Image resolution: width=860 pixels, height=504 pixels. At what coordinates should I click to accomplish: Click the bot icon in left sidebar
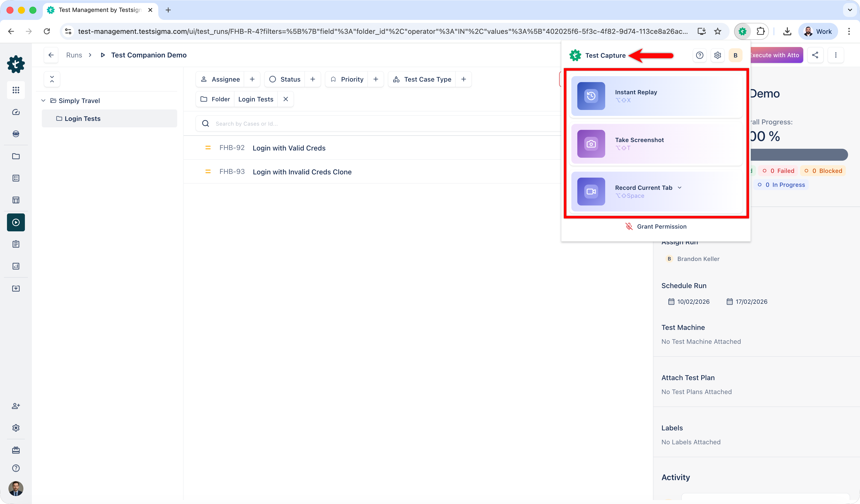16,134
